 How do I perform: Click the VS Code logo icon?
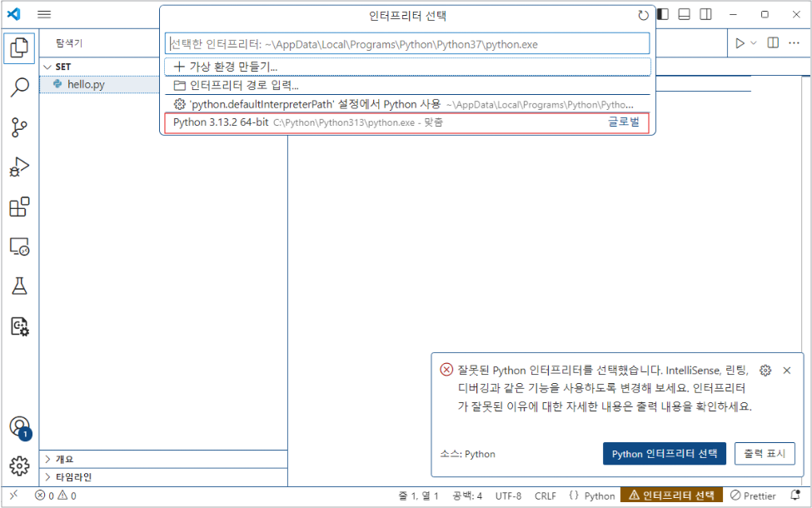[x=14, y=14]
